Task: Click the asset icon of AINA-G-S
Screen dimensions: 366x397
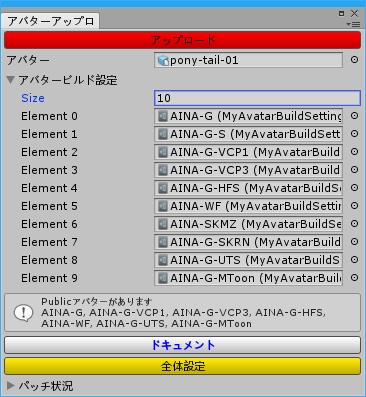Action: coord(163,134)
